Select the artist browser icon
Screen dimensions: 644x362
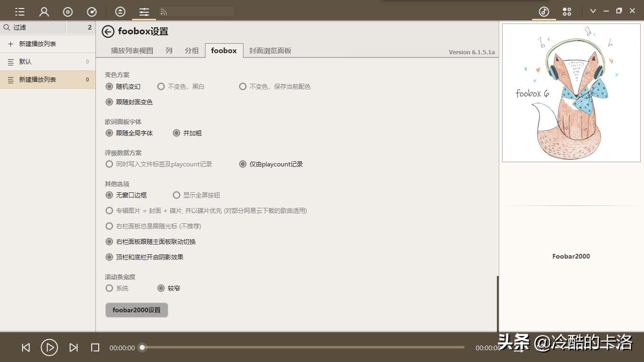(x=44, y=11)
